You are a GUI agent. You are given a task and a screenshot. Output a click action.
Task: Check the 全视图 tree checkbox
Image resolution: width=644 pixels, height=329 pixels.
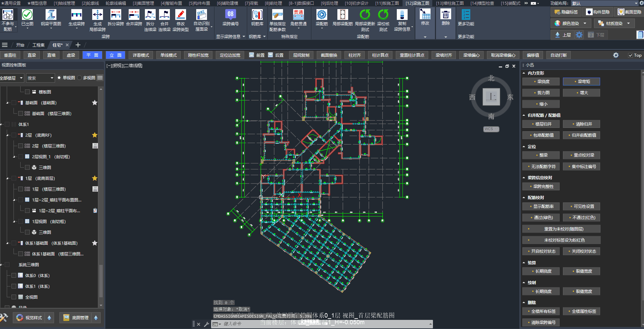(14, 297)
